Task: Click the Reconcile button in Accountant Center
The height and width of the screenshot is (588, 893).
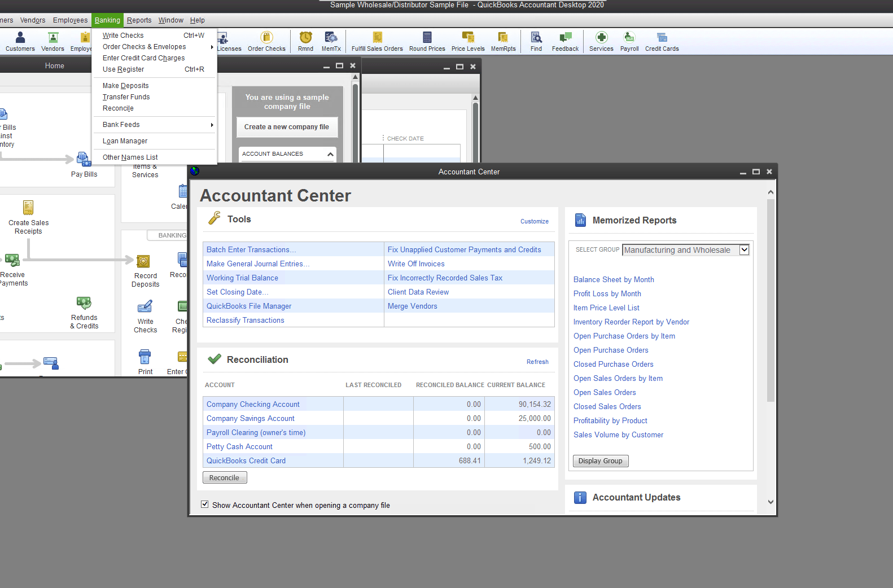Action: 225,477
